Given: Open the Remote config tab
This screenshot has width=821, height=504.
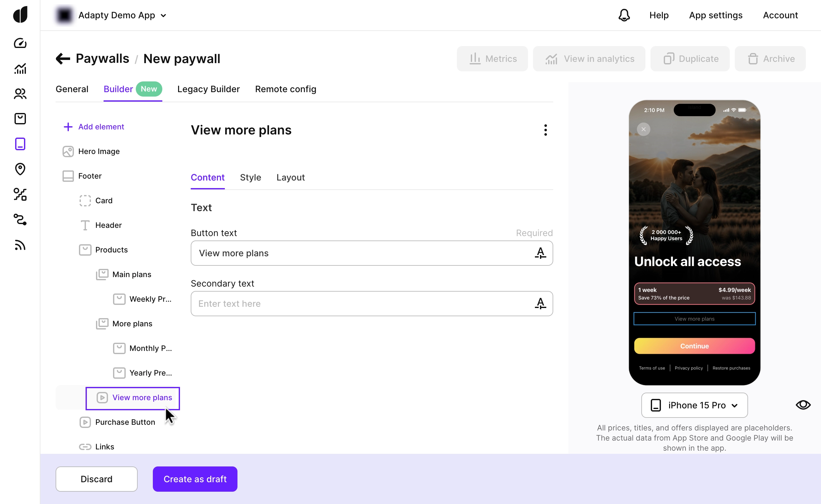Looking at the screenshot, I should point(285,89).
